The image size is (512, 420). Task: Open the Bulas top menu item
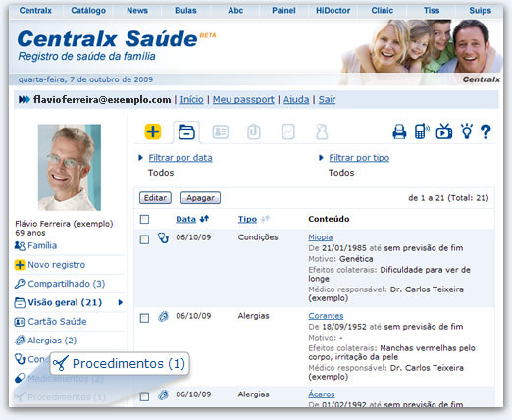pyautogui.click(x=185, y=11)
